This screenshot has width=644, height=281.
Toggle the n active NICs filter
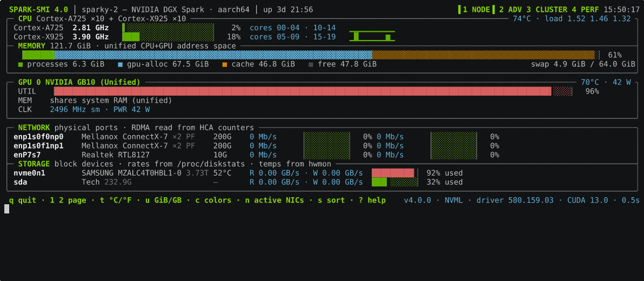click(x=275, y=200)
